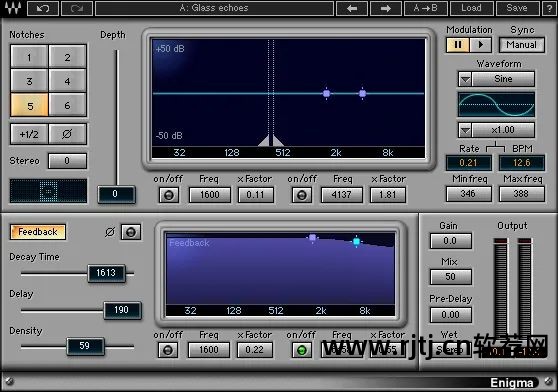Click the Depth slider handle

pyautogui.click(x=116, y=194)
